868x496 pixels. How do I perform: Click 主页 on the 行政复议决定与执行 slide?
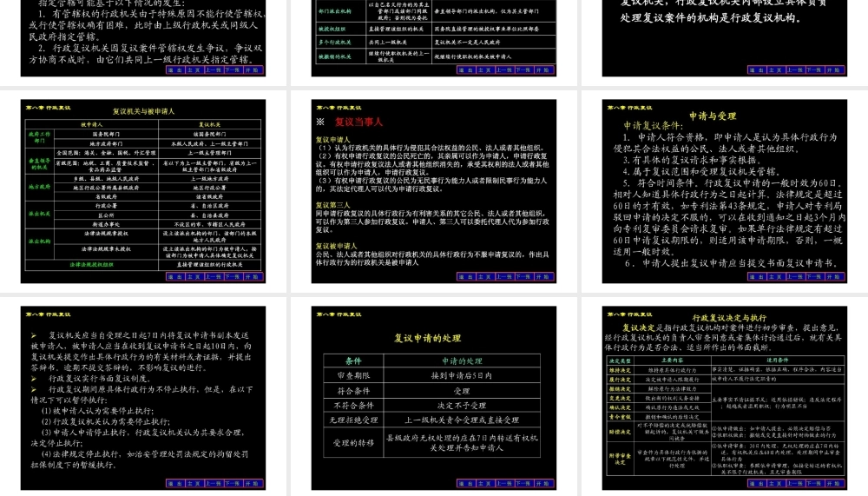tap(775, 483)
